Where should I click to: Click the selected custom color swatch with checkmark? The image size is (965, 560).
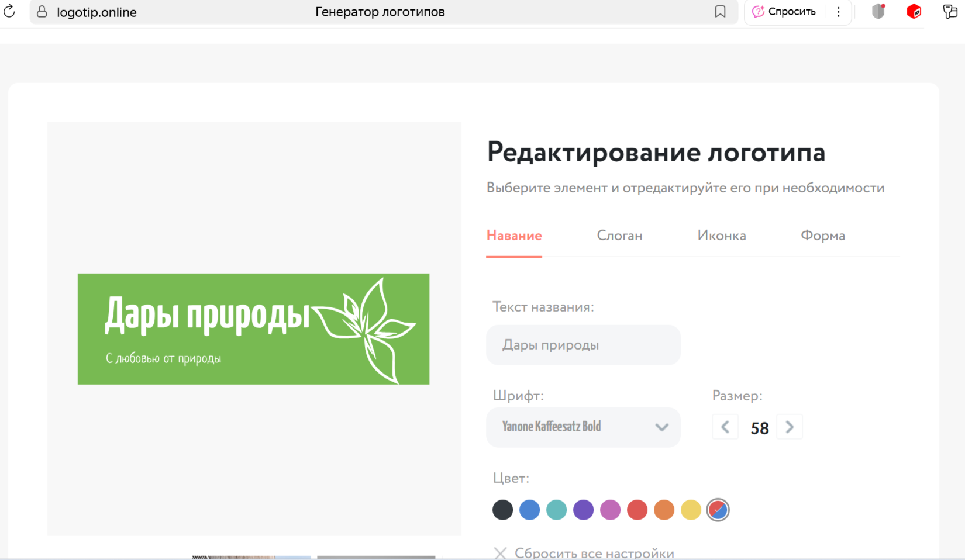718,510
